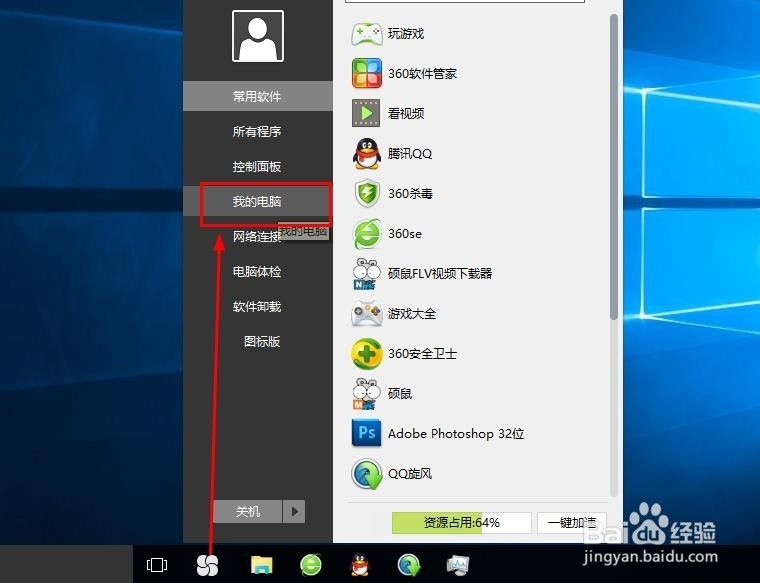Open 我的电脑 from the sidebar
Image resolution: width=760 pixels, height=583 pixels.
click(x=258, y=202)
